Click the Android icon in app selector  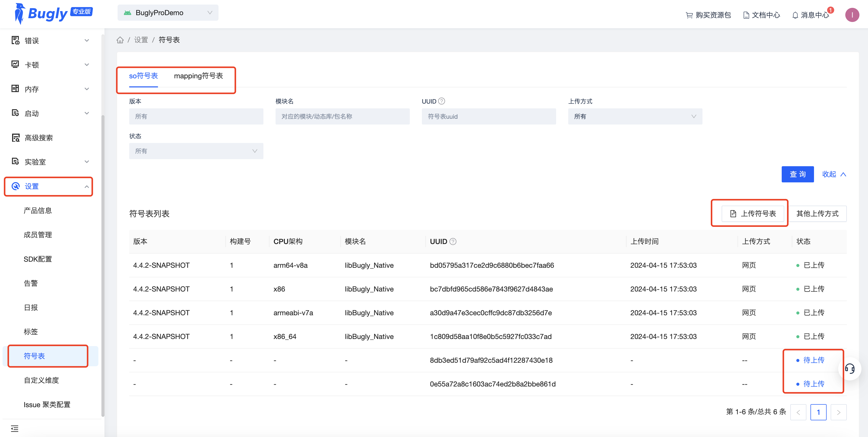pos(127,13)
